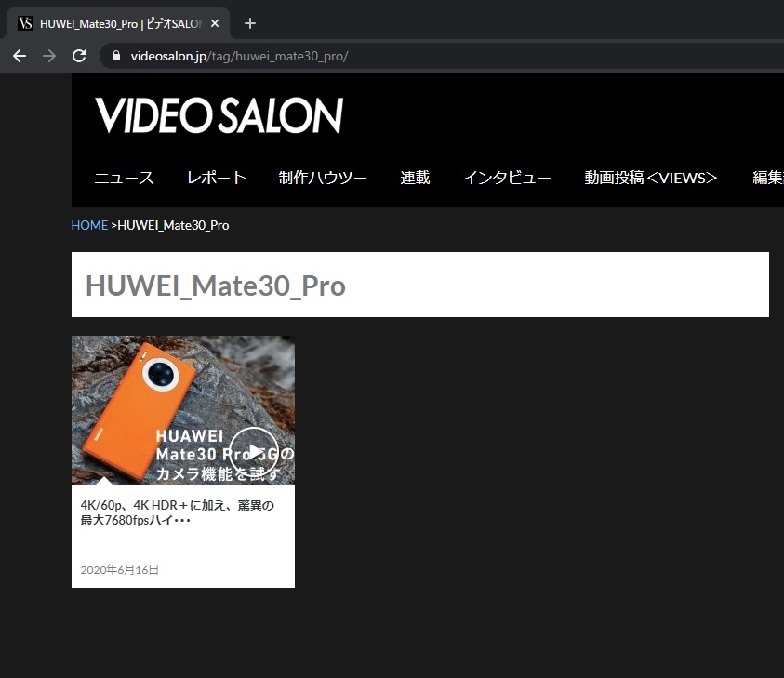
Task: Open the 4K/60p、4K HDR+ article title
Action: coord(178,512)
